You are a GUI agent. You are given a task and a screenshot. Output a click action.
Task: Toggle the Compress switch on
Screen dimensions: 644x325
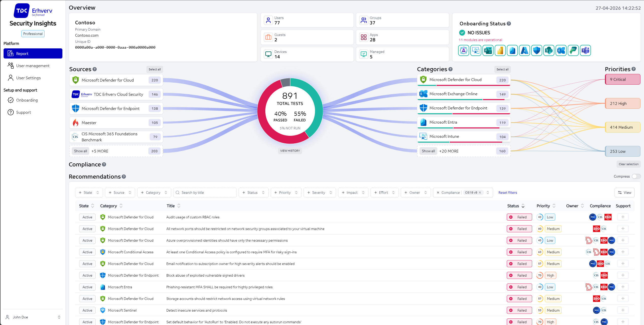point(636,176)
